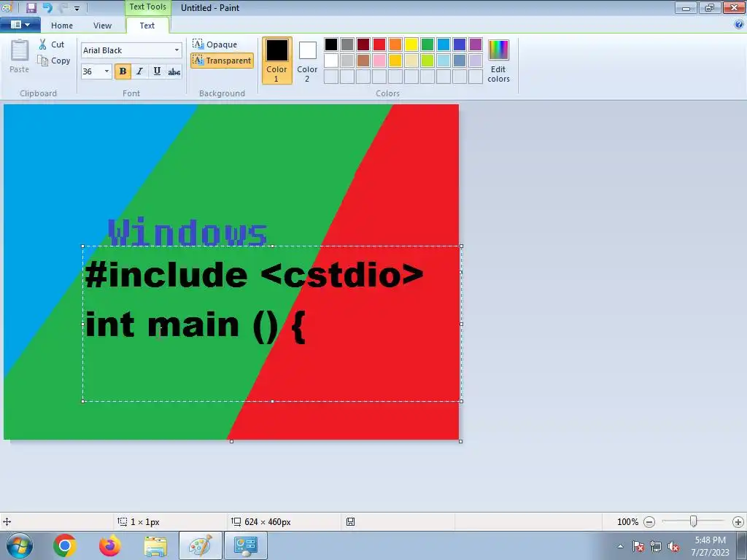The image size is (747, 560).
Task: Launch Google Chrome from taskbar
Action: (65, 545)
